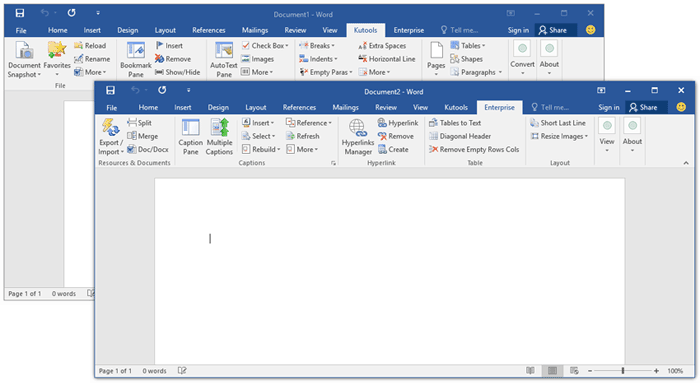This screenshot has width=700, height=385.
Task: Click Remove Empty Rows Cols in Document2
Action: (474, 149)
